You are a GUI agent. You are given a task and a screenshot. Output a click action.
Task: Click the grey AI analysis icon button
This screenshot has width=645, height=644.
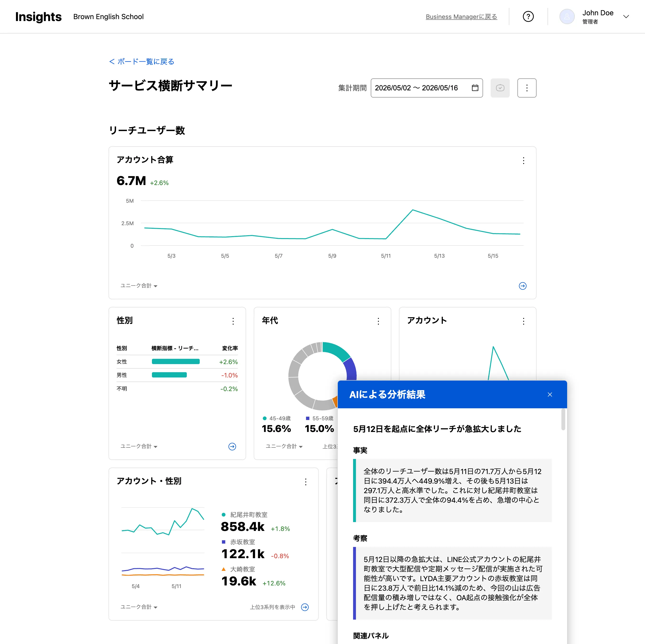[x=500, y=88]
